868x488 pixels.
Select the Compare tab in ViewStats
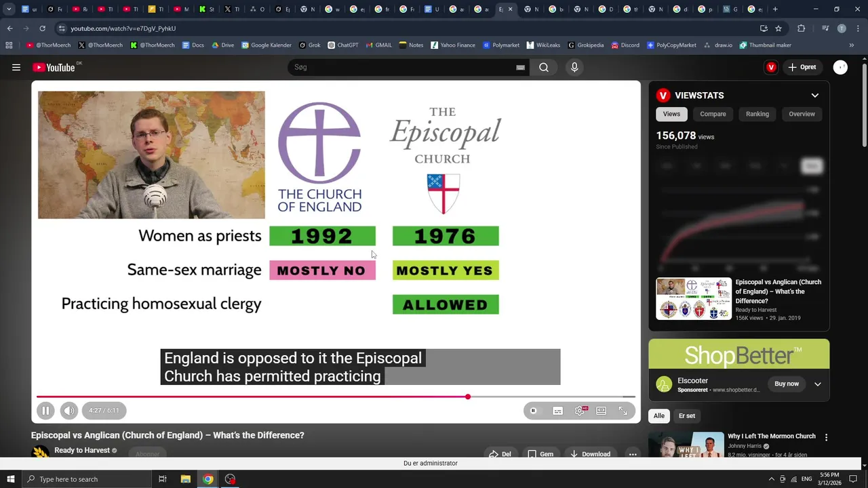tap(713, 114)
